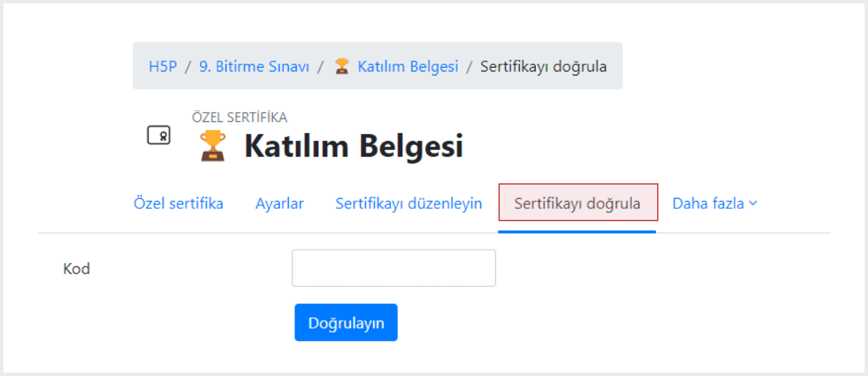Click the ÖZEL SERTİFİKA label above the heading
This screenshot has height=376, width=868.
pyautogui.click(x=240, y=117)
